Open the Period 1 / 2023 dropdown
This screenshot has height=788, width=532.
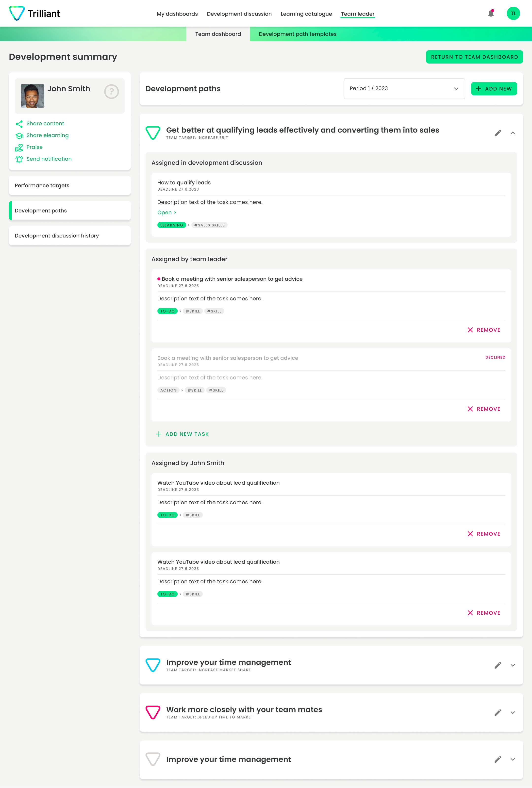(x=404, y=88)
